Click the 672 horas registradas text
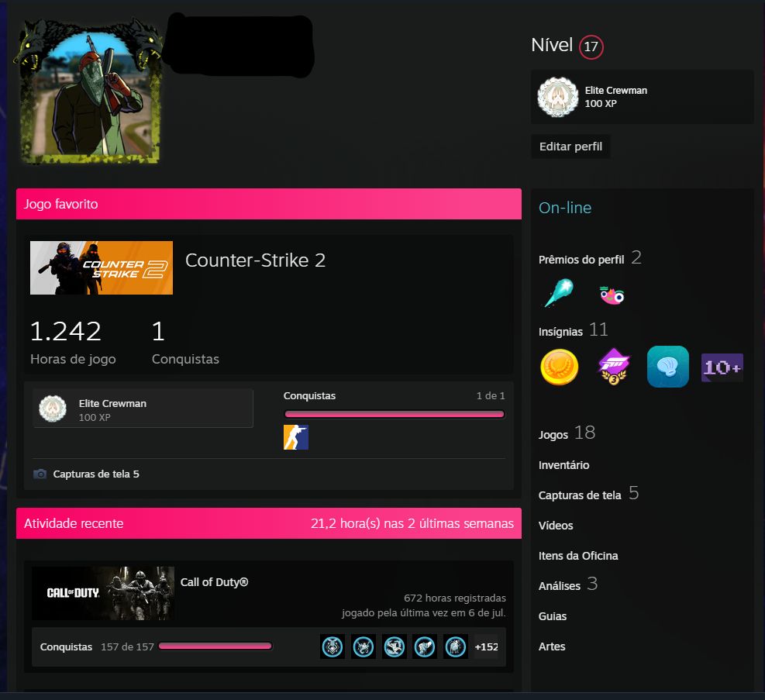 point(455,598)
